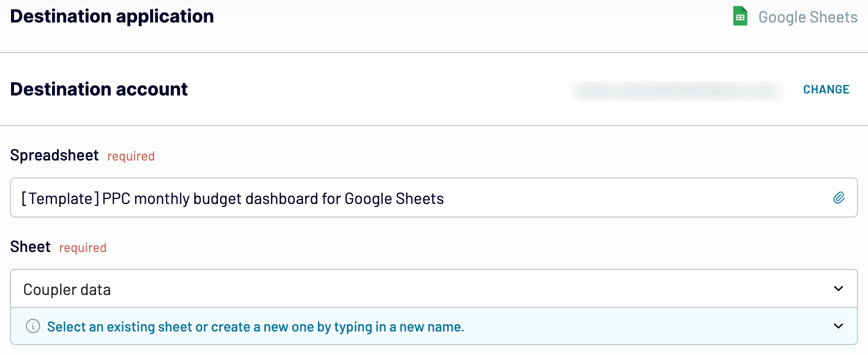Click the Destination account section heading
The width and height of the screenshot is (868, 355).
99,89
